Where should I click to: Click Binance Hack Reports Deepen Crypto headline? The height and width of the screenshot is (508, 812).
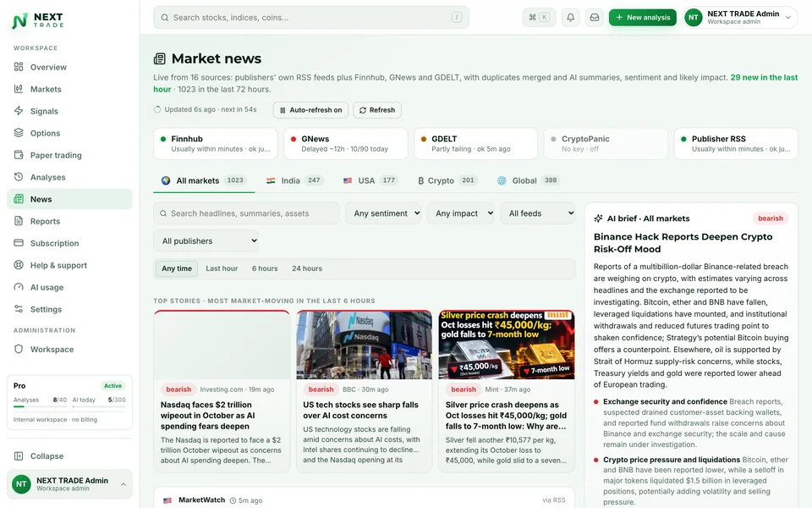[683, 243]
